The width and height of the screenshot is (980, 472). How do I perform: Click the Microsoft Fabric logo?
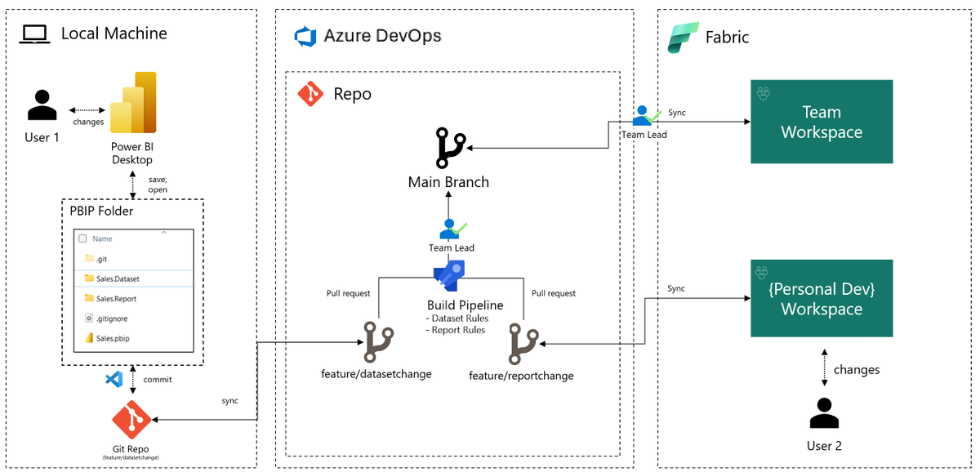pyautogui.click(x=682, y=36)
